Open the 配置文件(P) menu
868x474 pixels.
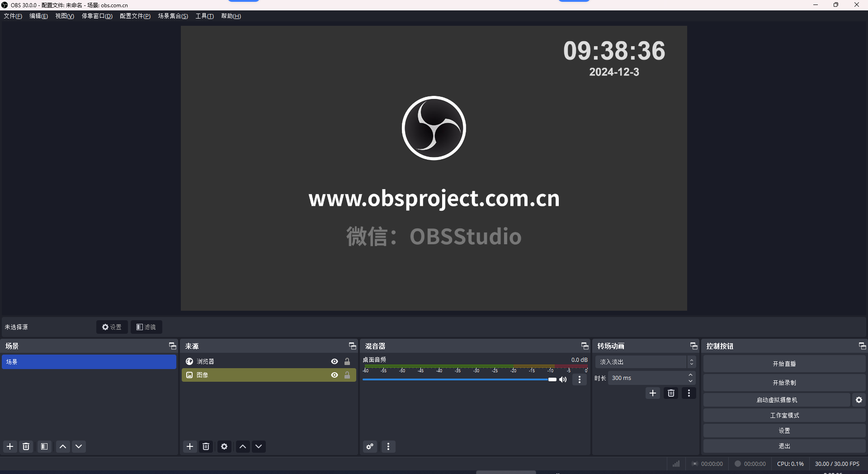tap(135, 16)
